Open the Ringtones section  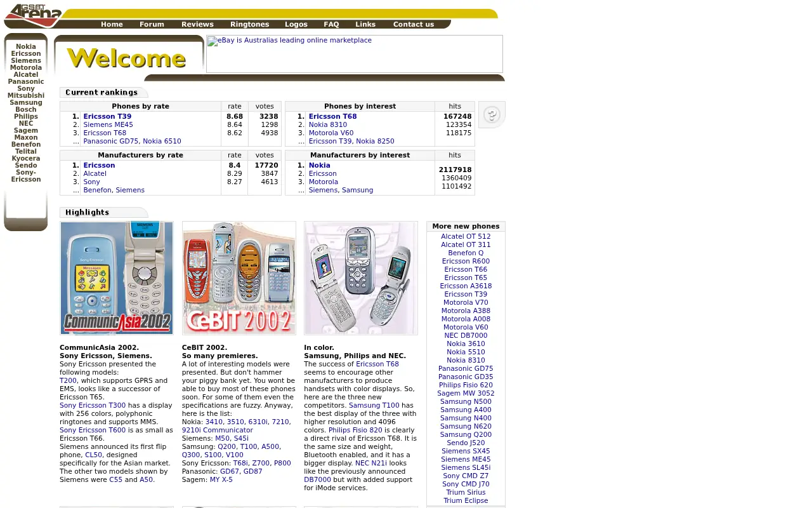point(249,24)
